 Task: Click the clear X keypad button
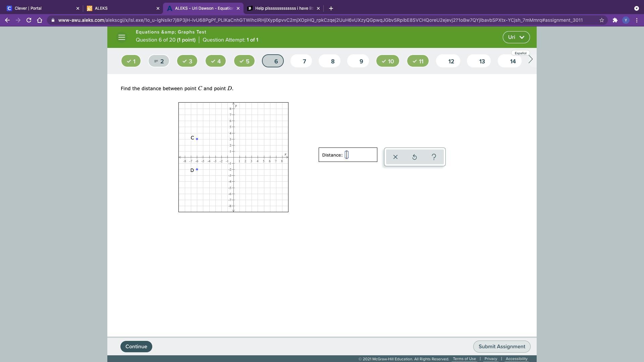point(395,157)
